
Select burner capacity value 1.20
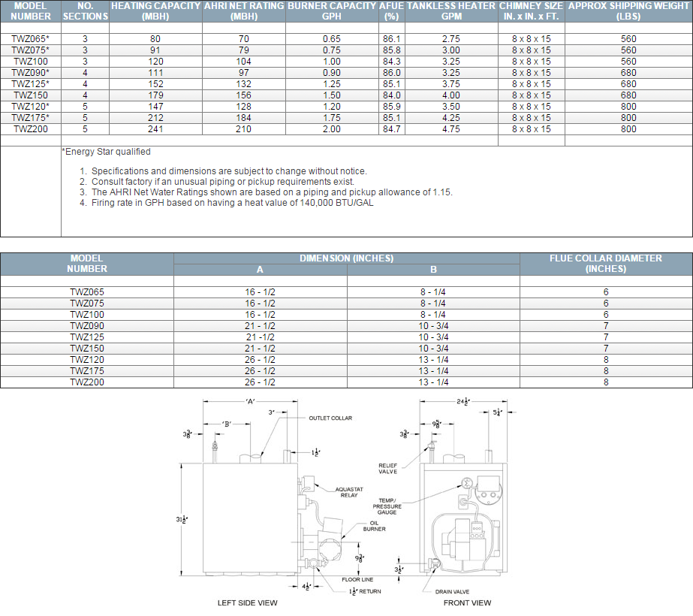(331, 107)
